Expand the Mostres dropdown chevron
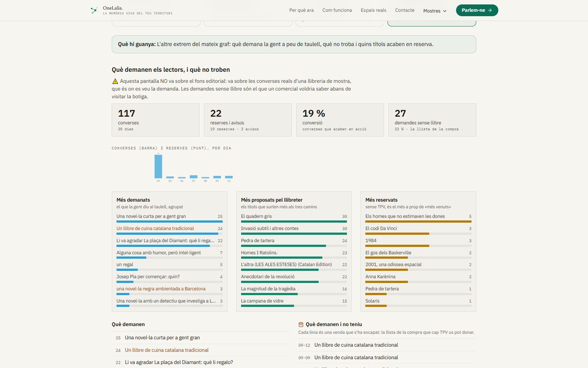 (445, 11)
